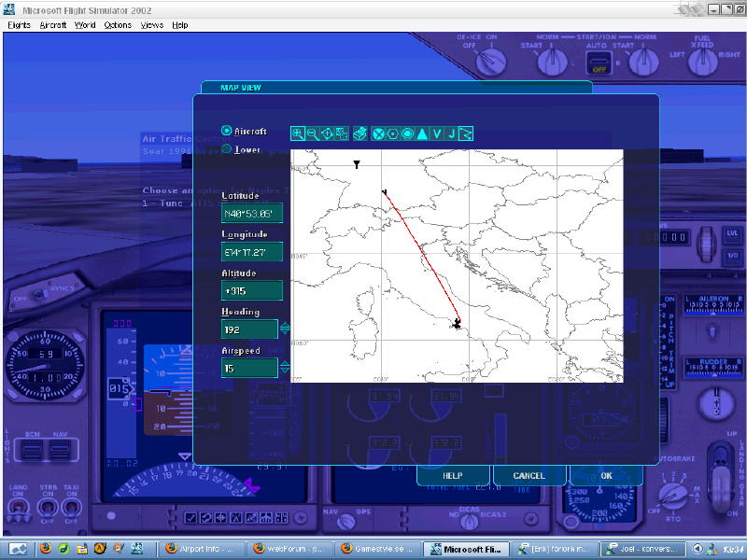
Task: Click the HELP button
Action: pyautogui.click(x=453, y=475)
